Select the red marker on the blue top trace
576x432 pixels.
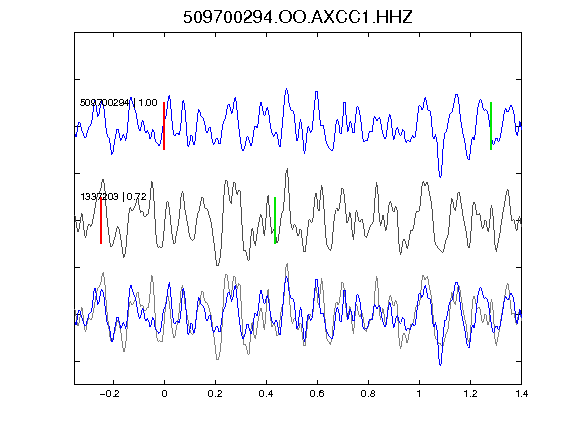click(164, 126)
